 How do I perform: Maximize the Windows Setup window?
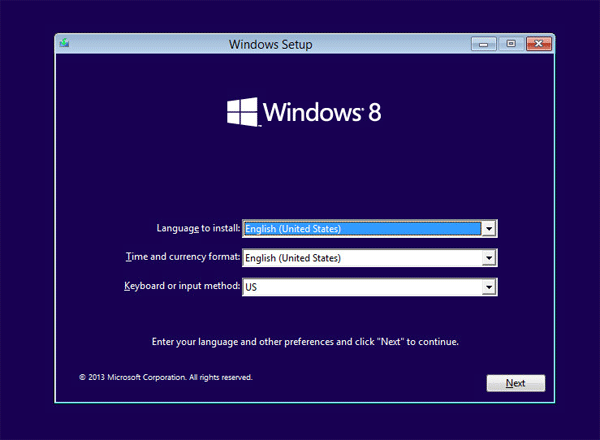point(511,44)
